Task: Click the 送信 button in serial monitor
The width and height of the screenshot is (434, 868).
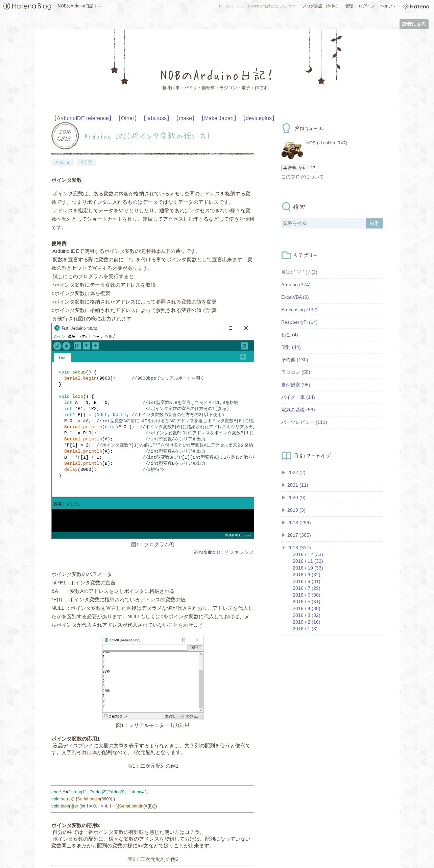Action: 195,648
